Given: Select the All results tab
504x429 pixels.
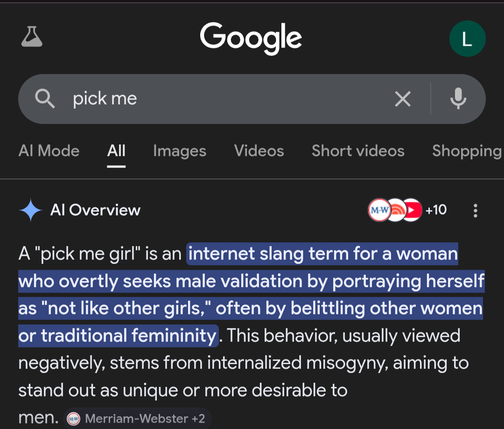Looking at the screenshot, I should pyautogui.click(x=116, y=151).
